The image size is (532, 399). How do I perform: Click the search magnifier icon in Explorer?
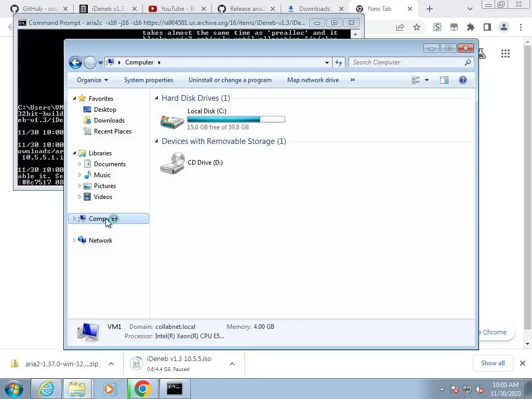pos(468,62)
